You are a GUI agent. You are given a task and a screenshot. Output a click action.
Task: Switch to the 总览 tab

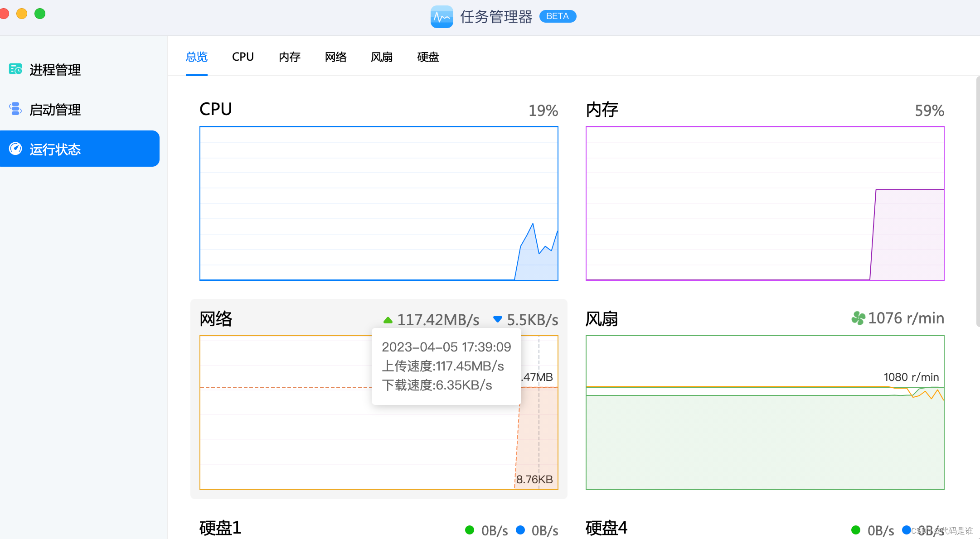click(x=197, y=57)
